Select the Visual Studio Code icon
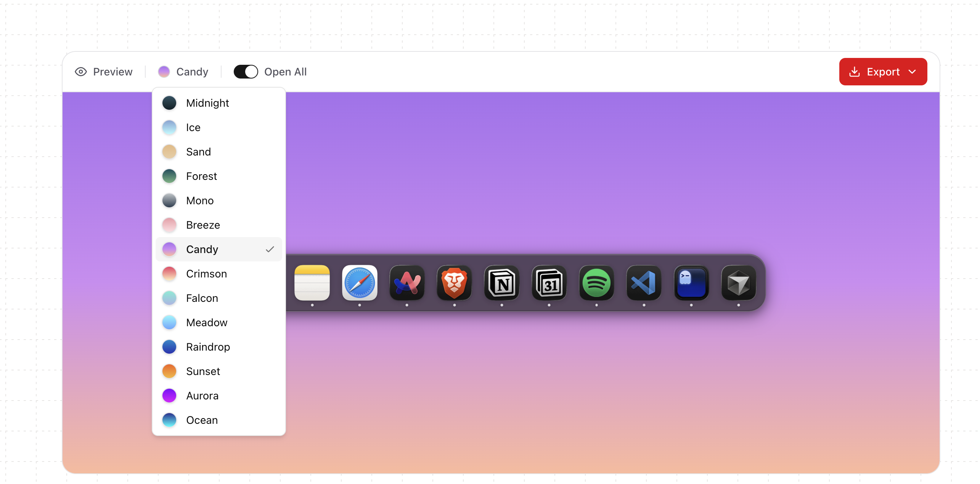The image size is (980, 484). tap(643, 283)
